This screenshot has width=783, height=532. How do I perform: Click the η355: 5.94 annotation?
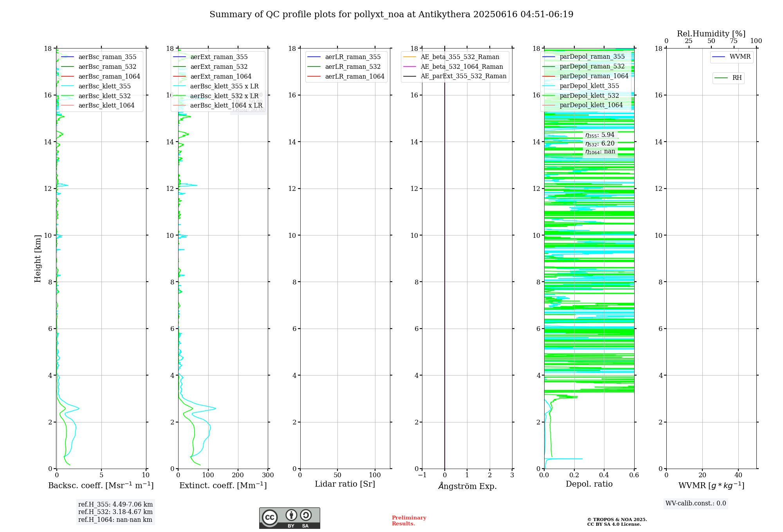pos(600,135)
